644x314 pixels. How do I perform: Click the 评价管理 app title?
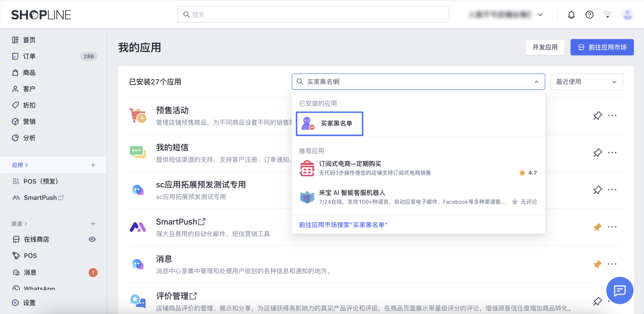[173, 296]
